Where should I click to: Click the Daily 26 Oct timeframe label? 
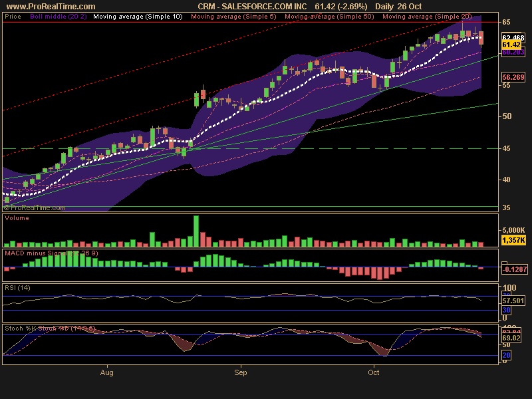[398, 7]
